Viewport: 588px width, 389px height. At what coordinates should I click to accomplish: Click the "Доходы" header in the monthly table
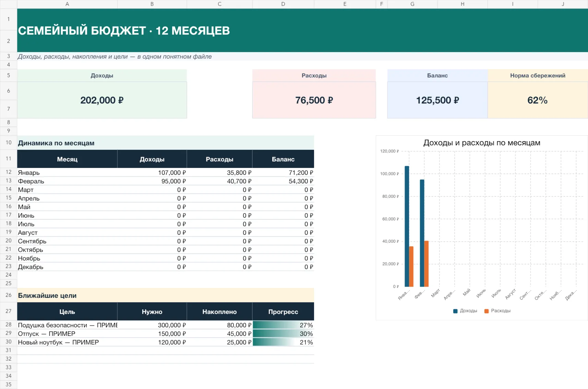coord(152,159)
